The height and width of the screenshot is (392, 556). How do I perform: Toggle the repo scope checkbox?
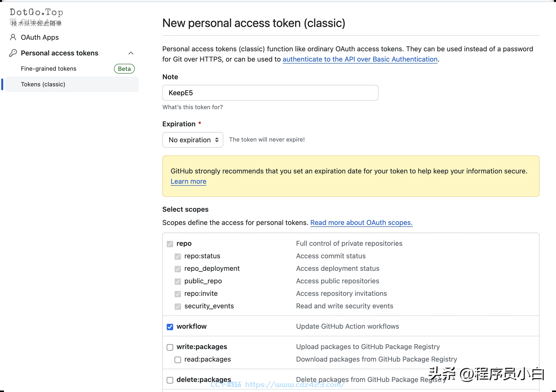[x=170, y=244]
